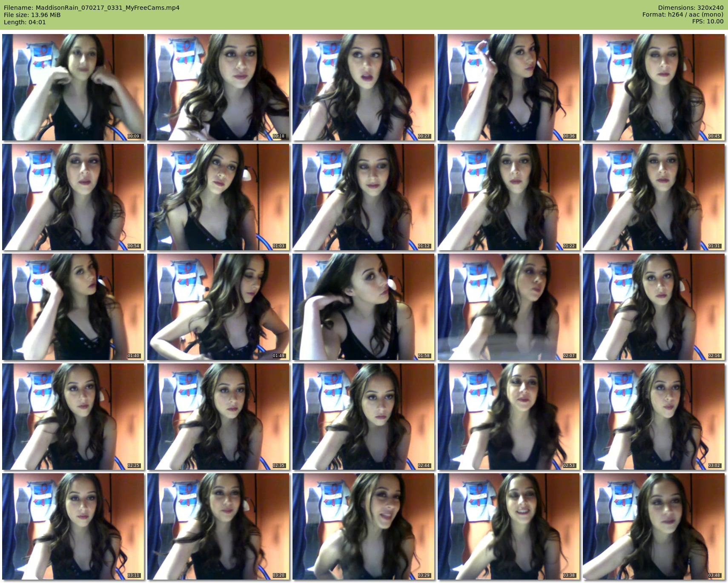Click the last frame at 03:48
Image resolution: width=728 pixels, height=583 pixels.
tap(653, 526)
